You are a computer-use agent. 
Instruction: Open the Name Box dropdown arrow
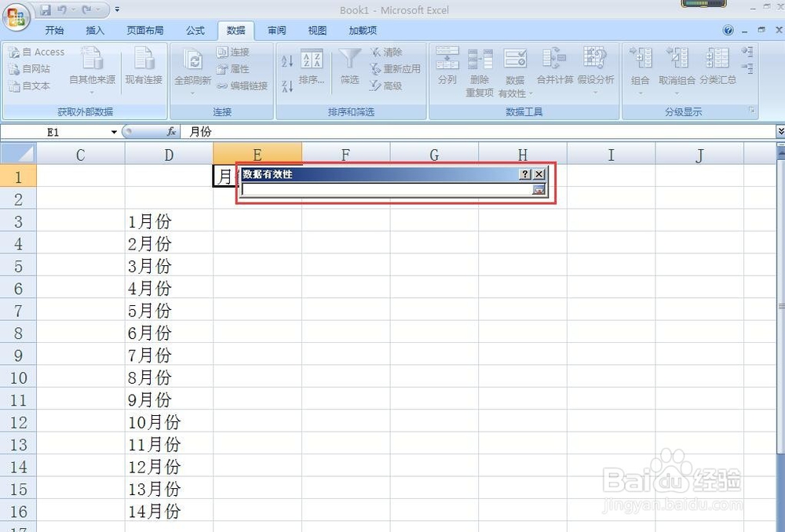point(112,132)
